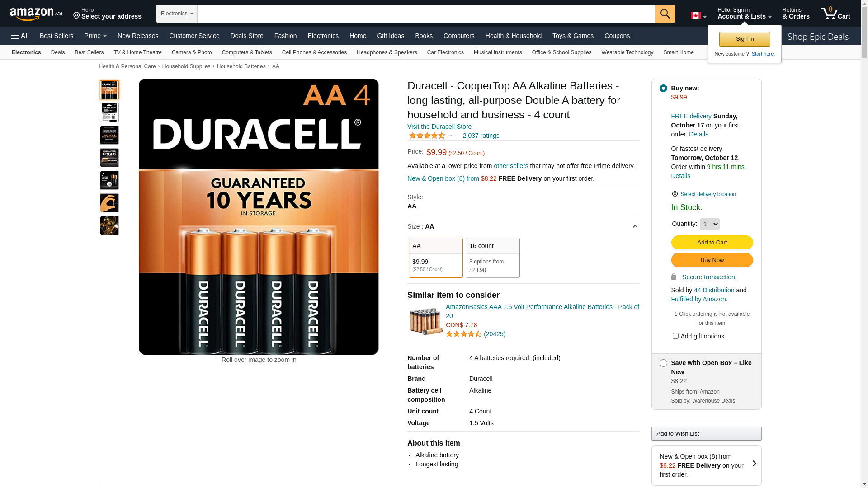Go to the Amazon.ca home logo

(x=36, y=14)
